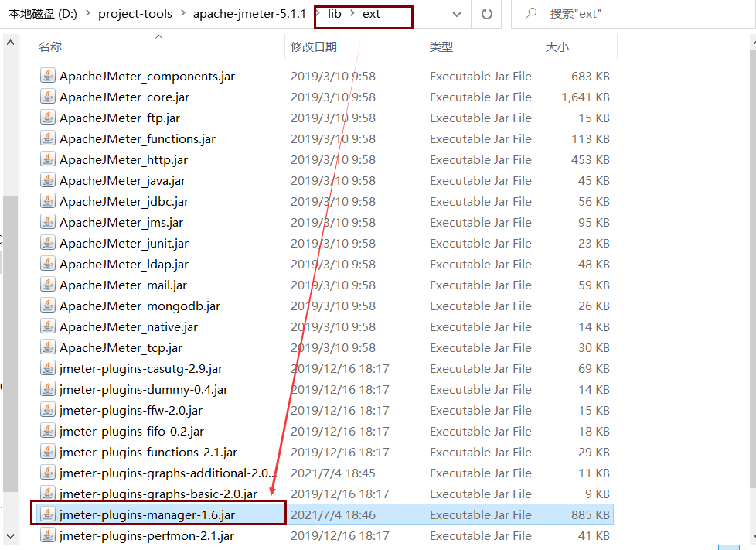Click the search magnifier icon
The image size is (756, 550).
click(x=531, y=13)
